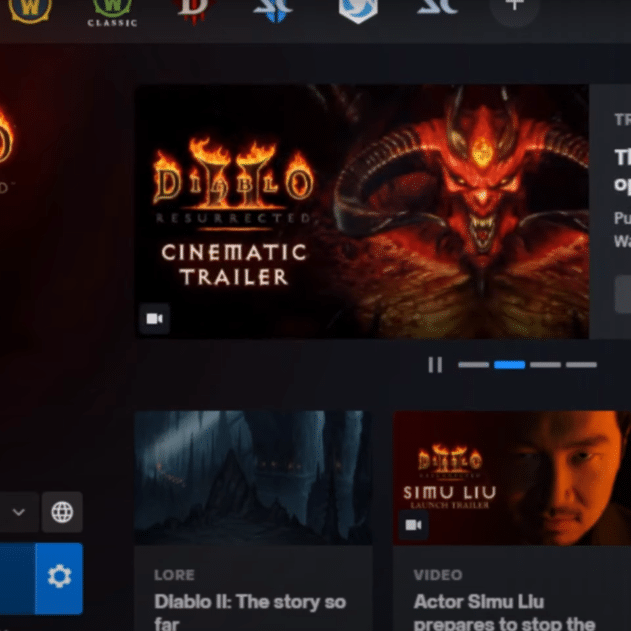Image resolution: width=631 pixels, height=631 pixels.
Task: Open the Diablo II Cinematic Trailer banner
Action: tap(361, 211)
